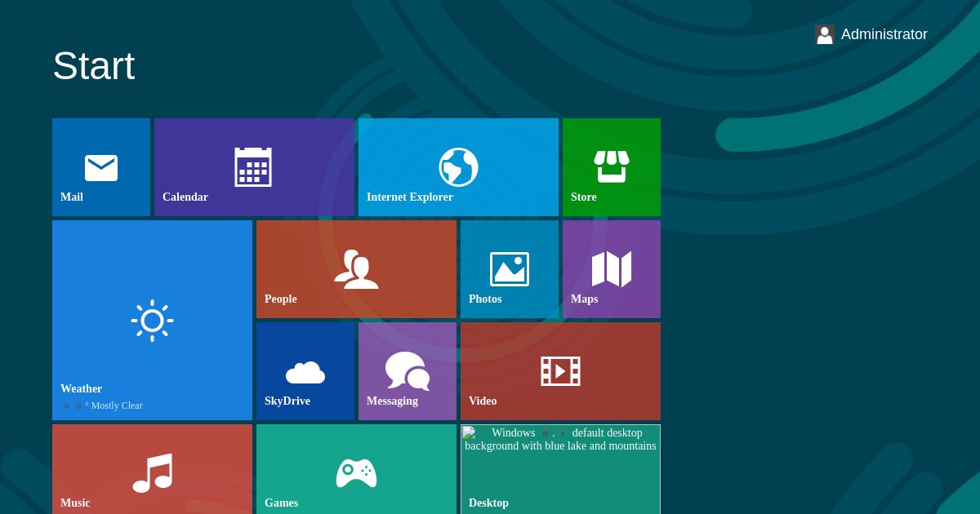Open Internet Explorer
The height and width of the screenshot is (514, 980).
point(458,166)
